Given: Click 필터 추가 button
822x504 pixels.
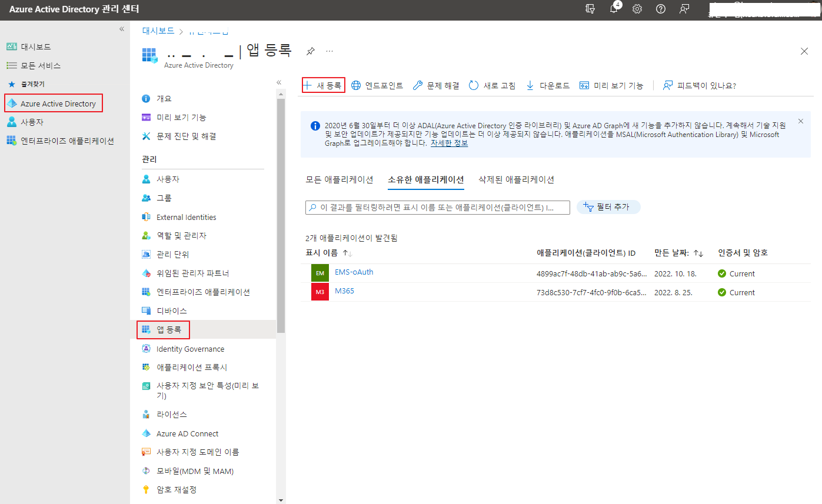Looking at the screenshot, I should point(608,207).
